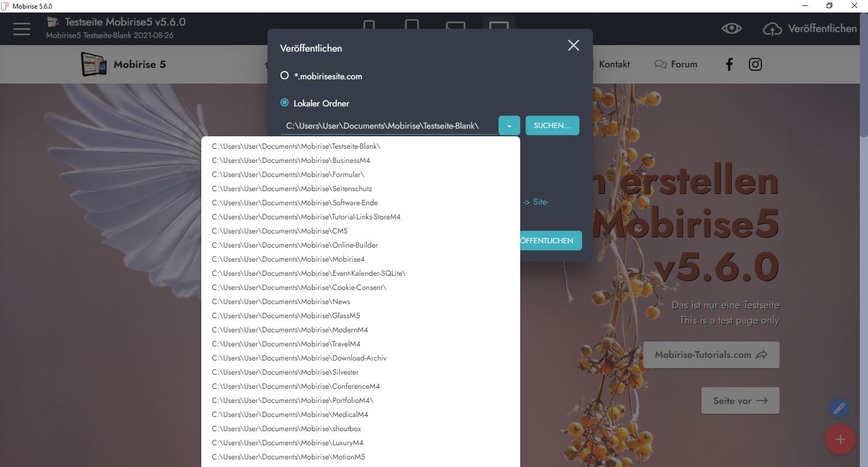Viewport: 868px width, 467px height.
Task: Open the hamburger main menu
Action: 22,29
